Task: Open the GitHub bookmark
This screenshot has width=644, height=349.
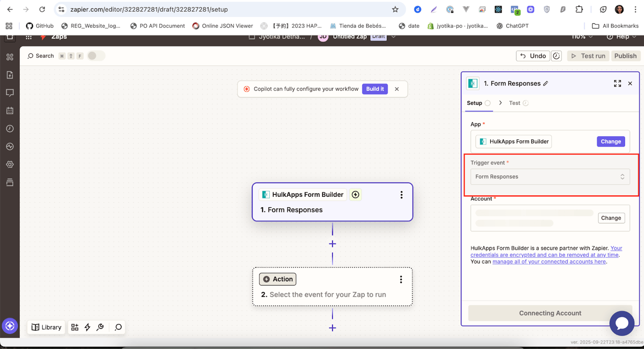Action: click(40, 26)
